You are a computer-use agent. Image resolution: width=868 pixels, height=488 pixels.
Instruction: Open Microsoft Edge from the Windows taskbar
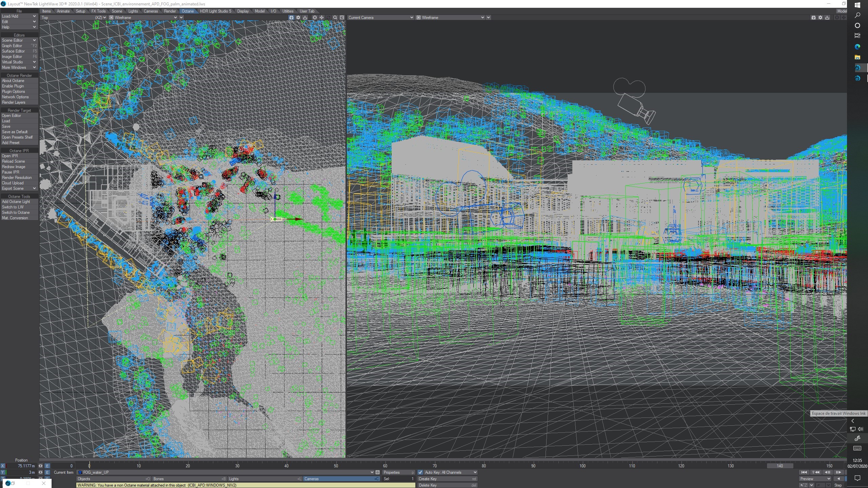(x=857, y=46)
